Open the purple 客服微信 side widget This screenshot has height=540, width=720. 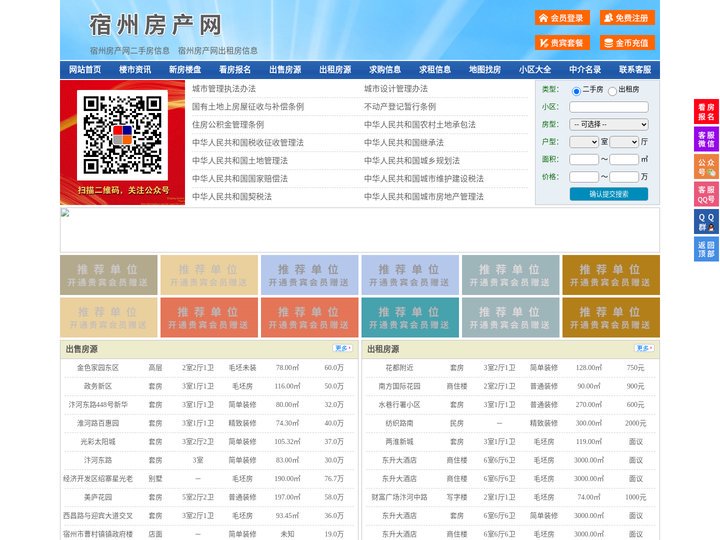706,139
